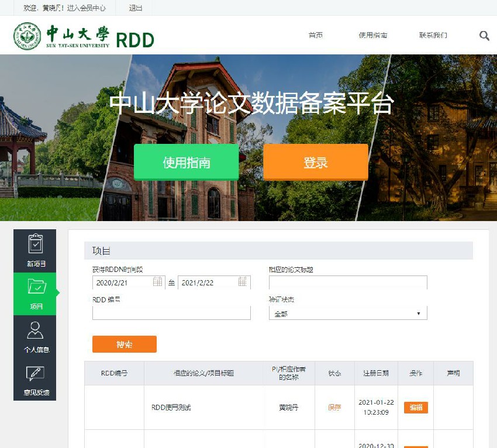The height and width of the screenshot is (448, 497).
Task: Click the RDD 编号 input field
Action: coord(171,313)
